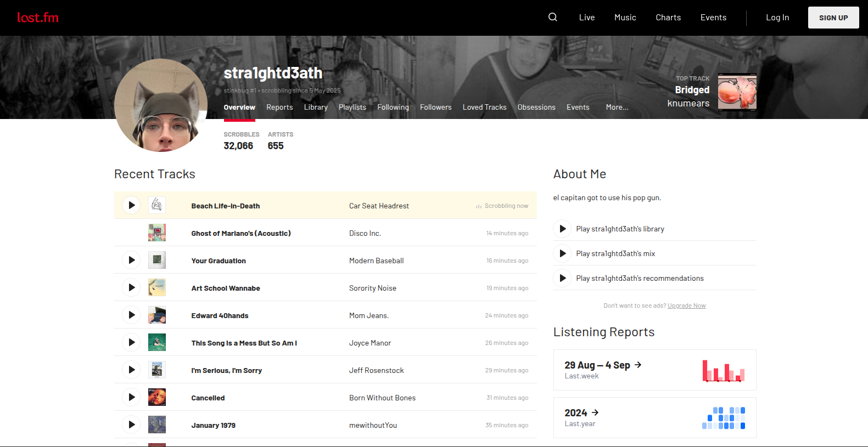Click the Upgrade Now link
The width and height of the screenshot is (868, 447).
click(687, 305)
